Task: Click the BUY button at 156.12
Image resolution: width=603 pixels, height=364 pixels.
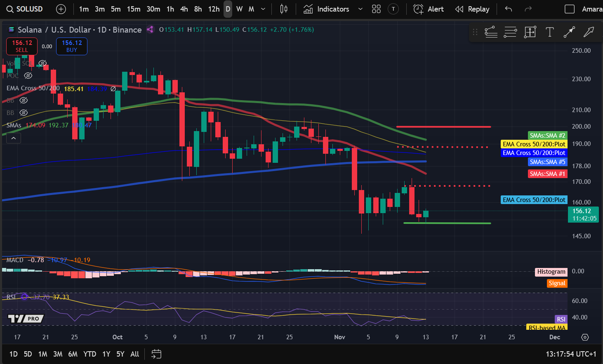Action: (71, 46)
